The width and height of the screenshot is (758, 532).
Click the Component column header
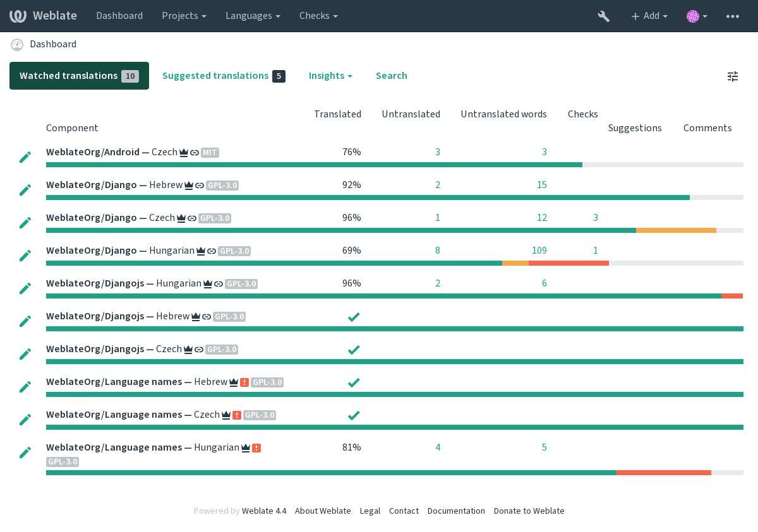(72, 128)
